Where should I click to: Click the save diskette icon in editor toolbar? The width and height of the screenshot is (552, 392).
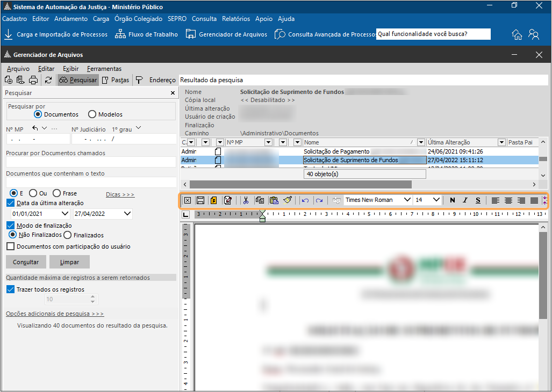(x=200, y=200)
